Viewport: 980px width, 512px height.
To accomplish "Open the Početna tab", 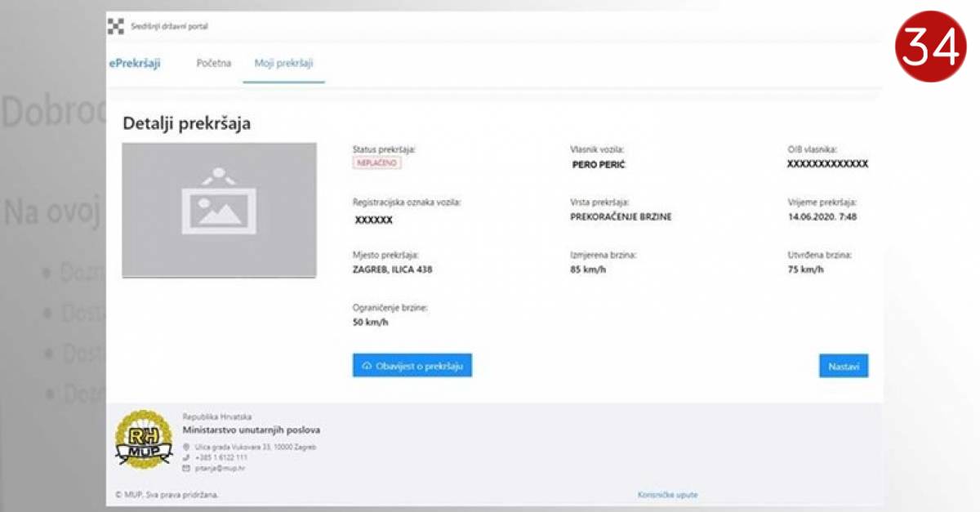I will 214,64.
